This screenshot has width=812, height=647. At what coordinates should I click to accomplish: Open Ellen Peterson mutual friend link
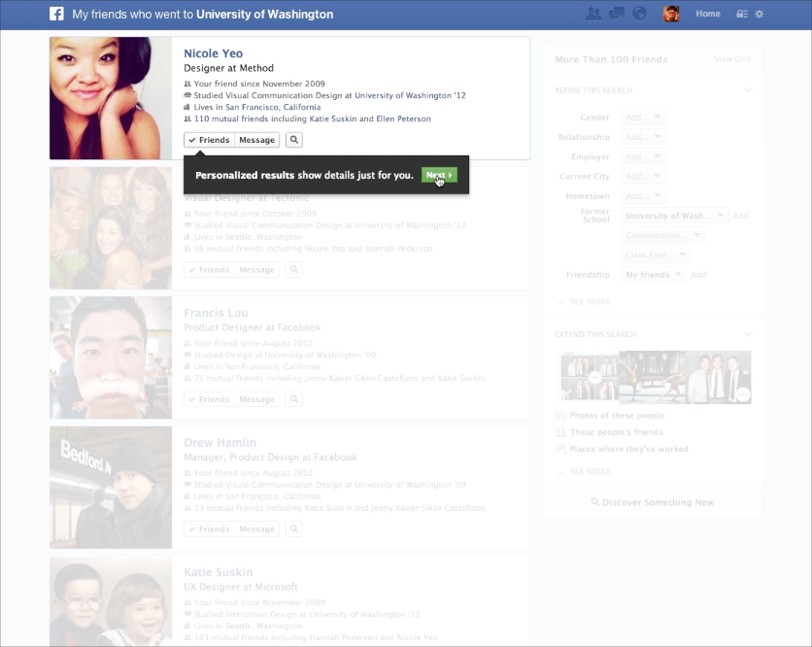click(x=403, y=119)
